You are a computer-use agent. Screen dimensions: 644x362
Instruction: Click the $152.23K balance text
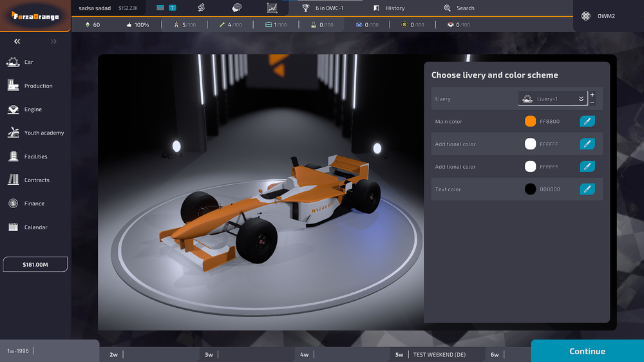[128, 8]
